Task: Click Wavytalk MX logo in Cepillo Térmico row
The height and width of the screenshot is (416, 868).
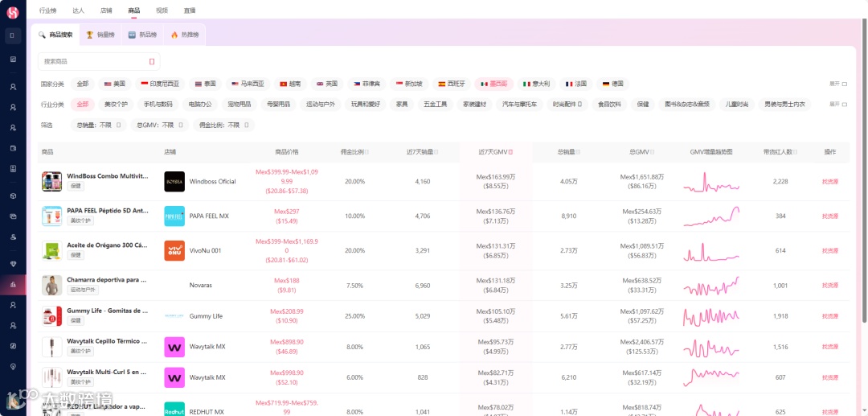Action: coord(174,347)
